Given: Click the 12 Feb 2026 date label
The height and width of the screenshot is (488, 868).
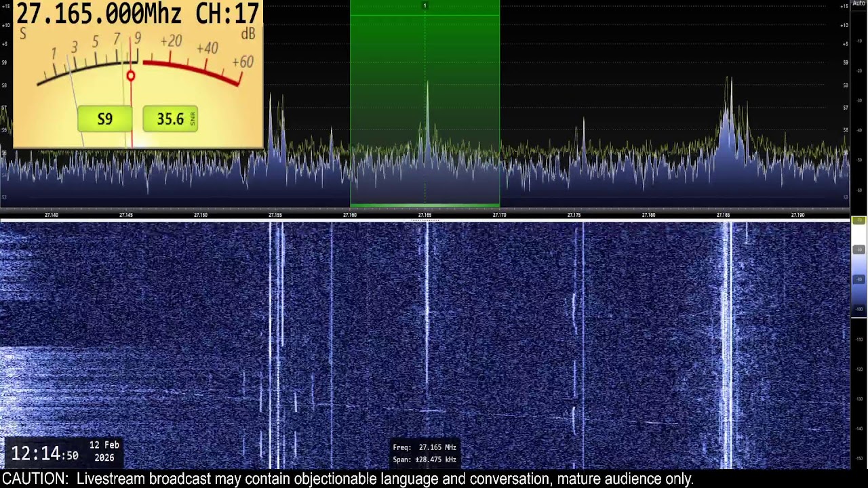Looking at the screenshot, I should pyautogui.click(x=104, y=451).
